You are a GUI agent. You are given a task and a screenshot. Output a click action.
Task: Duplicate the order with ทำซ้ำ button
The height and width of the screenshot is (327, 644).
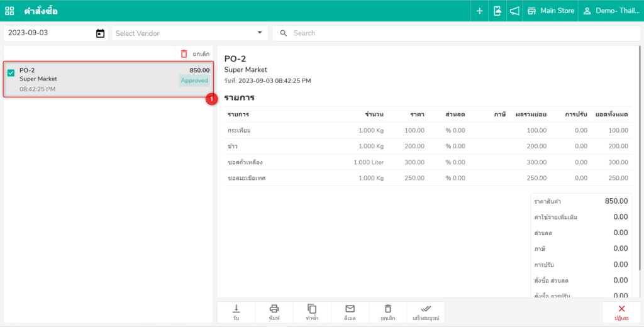[x=312, y=313]
